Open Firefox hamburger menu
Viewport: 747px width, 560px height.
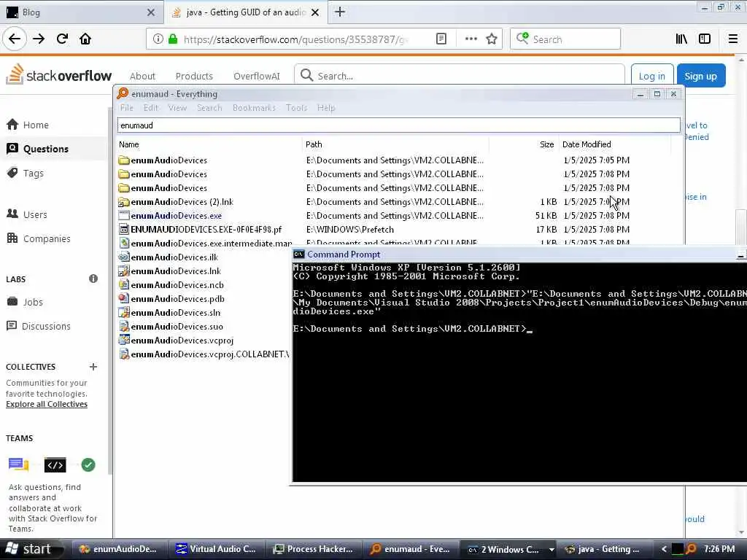[x=732, y=39]
